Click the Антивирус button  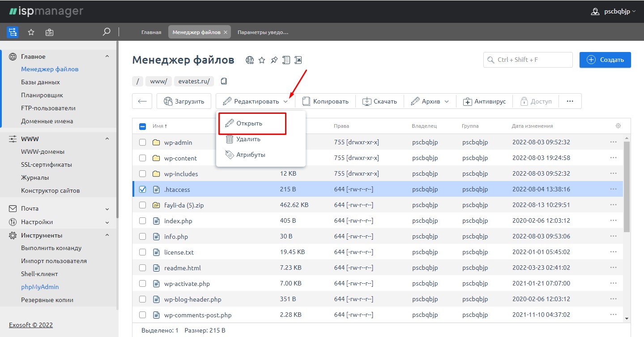click(x=485, y=101)
